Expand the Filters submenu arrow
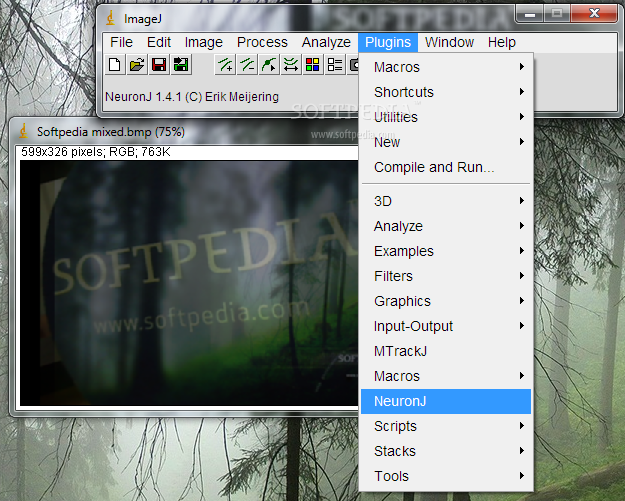 pyautogui.click(x=522, y=276)
